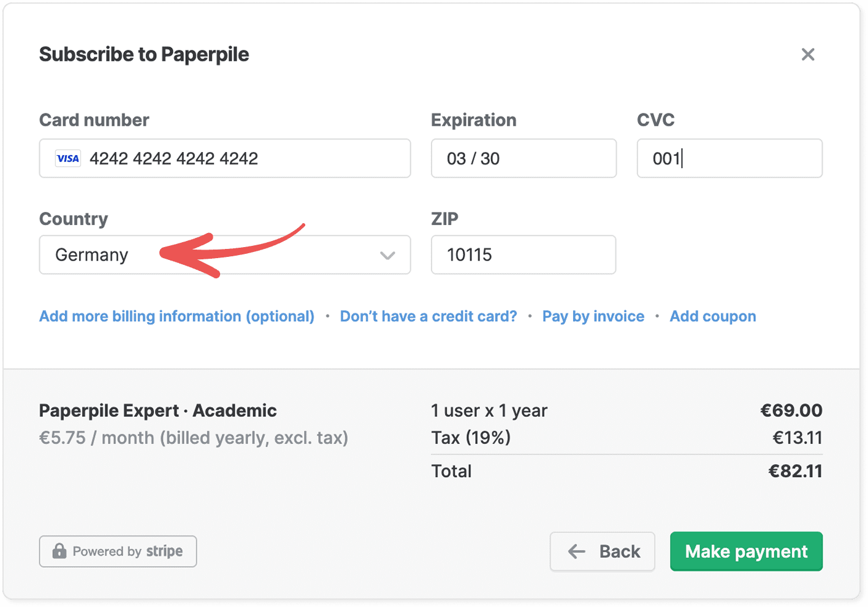Click into the Expiration date field
This screenshot has width=868, height=607.
523,159
